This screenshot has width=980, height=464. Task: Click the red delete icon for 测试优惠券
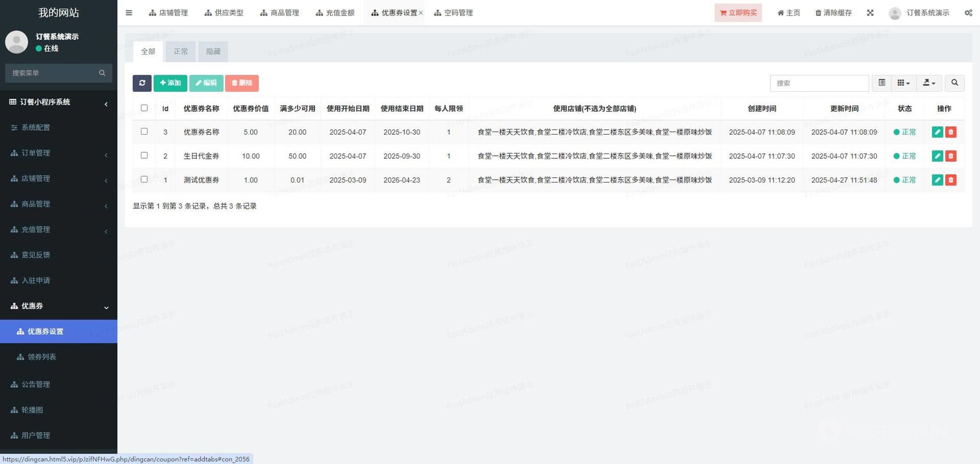point(951,180)
